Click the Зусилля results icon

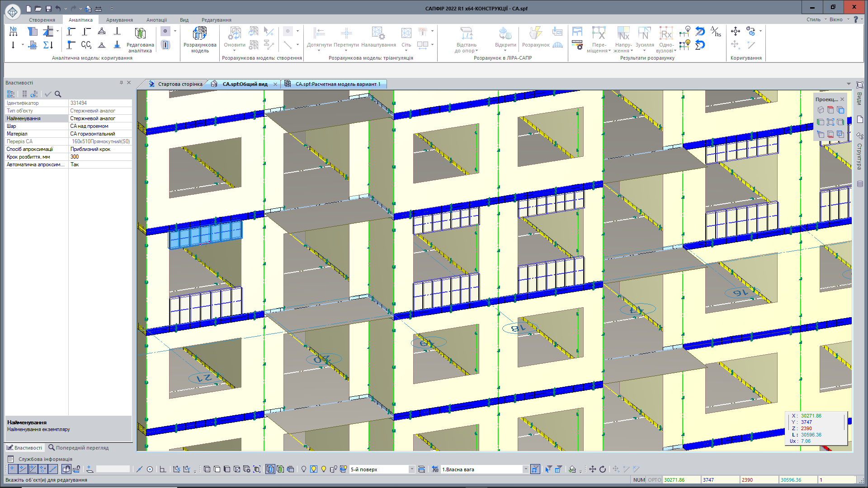pos(644,34)
